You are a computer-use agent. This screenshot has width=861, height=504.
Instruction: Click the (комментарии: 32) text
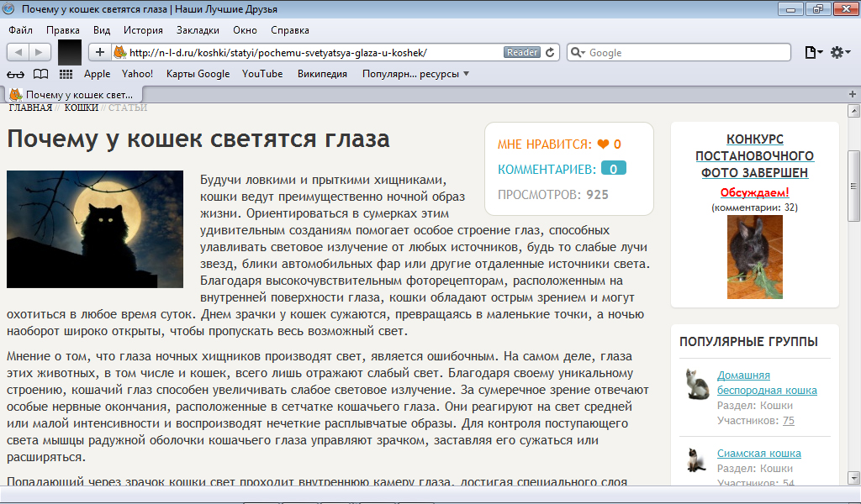754,207
